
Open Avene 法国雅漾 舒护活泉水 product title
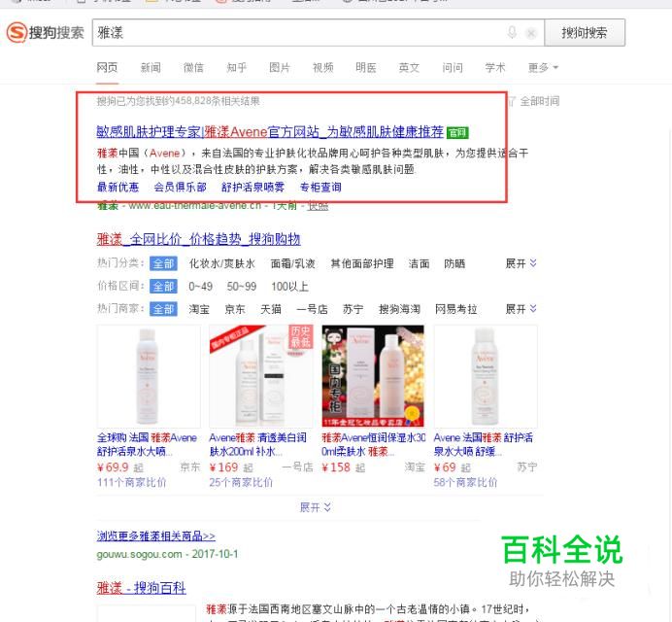[x=484, y=444]
